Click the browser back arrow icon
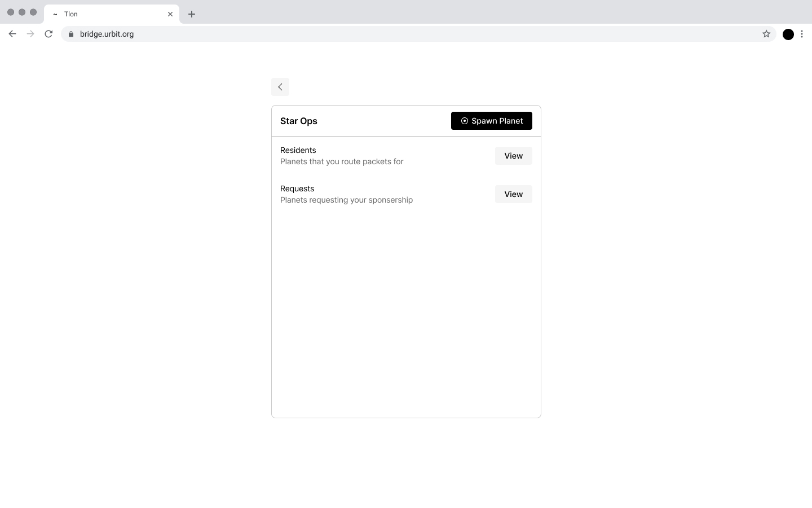The height and width of the screenshot is (508, 812). point(12,34)
